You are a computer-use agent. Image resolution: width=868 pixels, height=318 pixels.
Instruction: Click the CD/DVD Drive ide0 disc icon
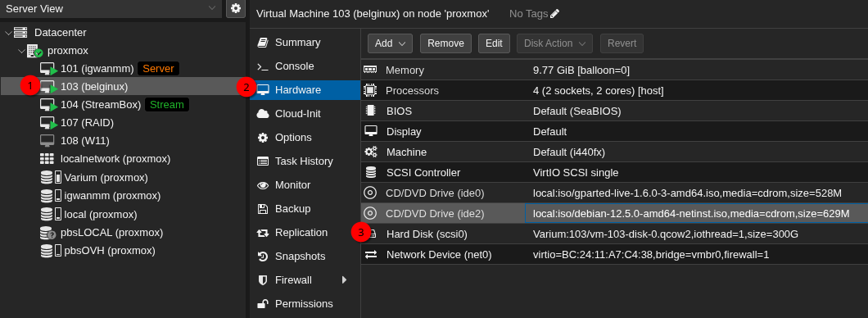point(370,193)
